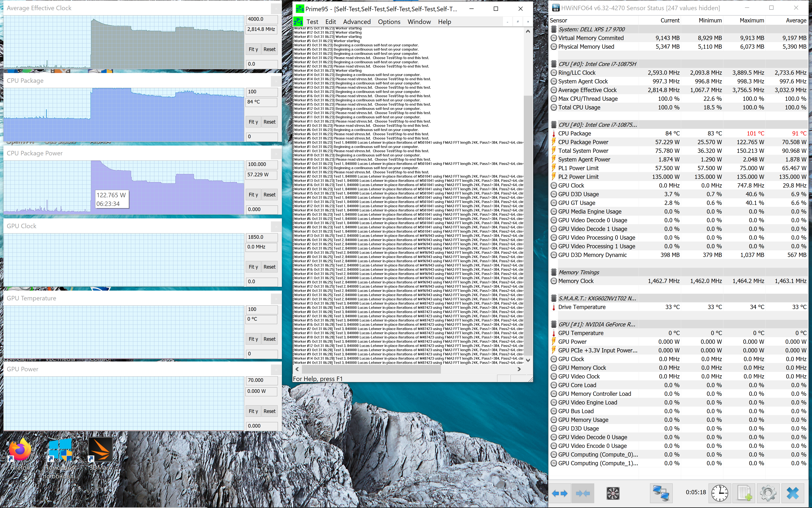Edit GPU Power max field 70.000
The width and height of the screenshot is (812, 508).
tap(262, 380)
